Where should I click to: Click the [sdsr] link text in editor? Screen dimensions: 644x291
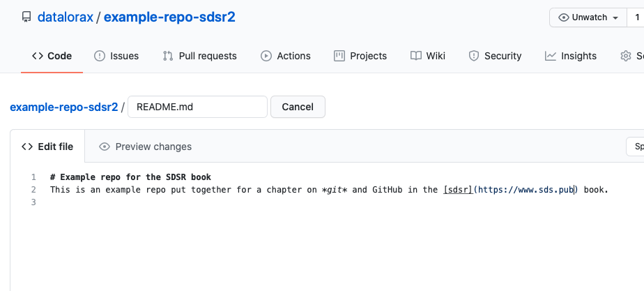click(458, 190)
